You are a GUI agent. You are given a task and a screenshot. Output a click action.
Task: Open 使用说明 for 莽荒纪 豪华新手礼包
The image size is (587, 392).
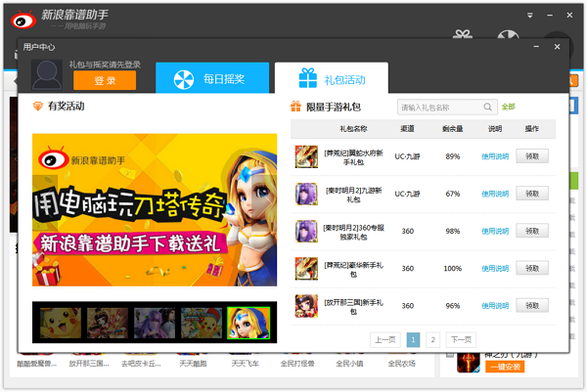[x=495, y=269]
